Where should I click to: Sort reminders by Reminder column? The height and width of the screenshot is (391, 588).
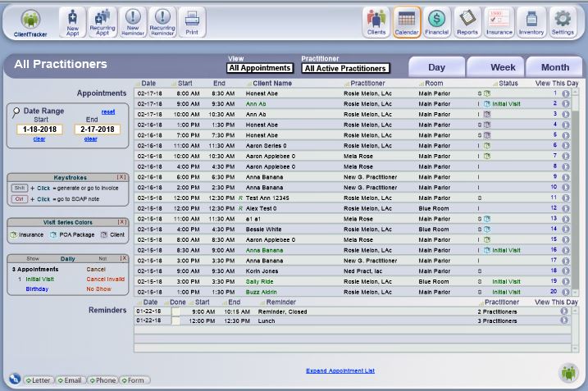[280, 302]
